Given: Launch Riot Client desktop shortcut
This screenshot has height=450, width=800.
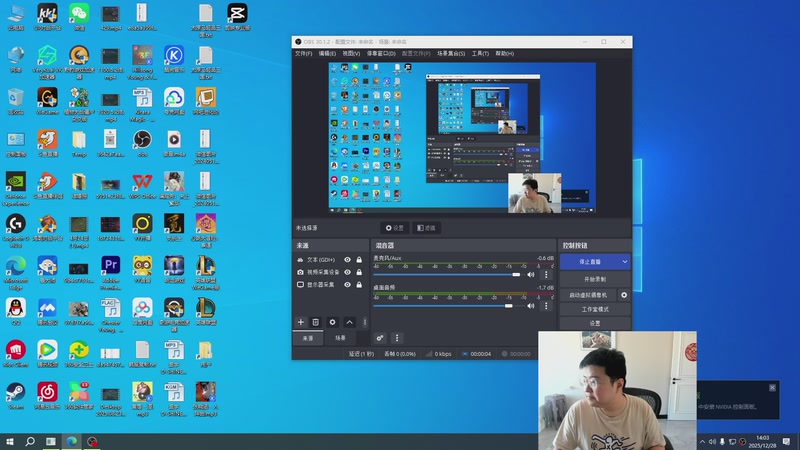Looking at the screenshot, I should pyautogui.click(x=16, y=354).
